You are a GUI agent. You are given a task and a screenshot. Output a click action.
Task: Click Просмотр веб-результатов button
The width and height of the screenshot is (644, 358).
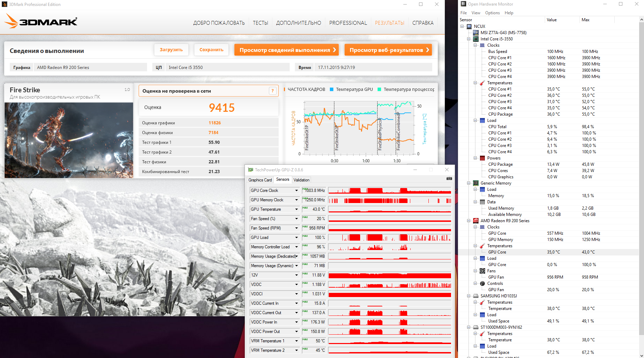coord(388,50)
